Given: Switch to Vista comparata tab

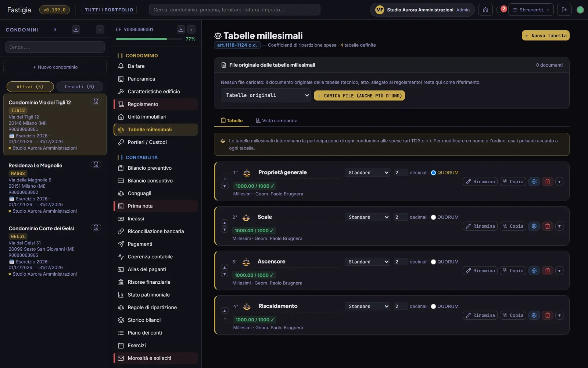Looking at the screenshot, I should tap(277, 121).
